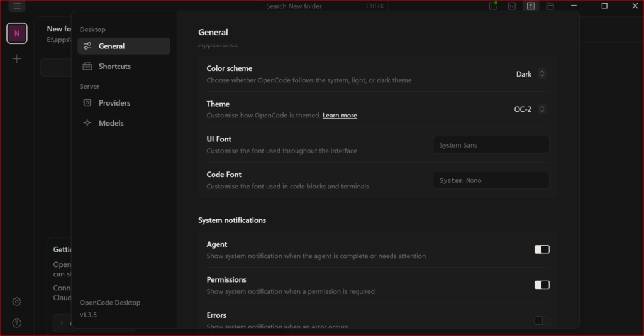The image size is (644, 336).
Task: Expand the Theme dropdown showing OC-2
Action: [x=530, y=109]
